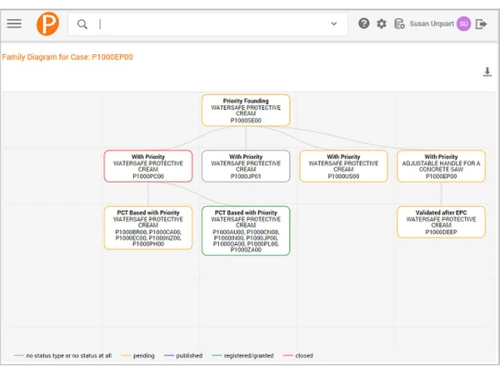Viewport: 500px width, 375px height.
Task: Click the 'registered/granted' legend entry
Action: coord(243,356)
